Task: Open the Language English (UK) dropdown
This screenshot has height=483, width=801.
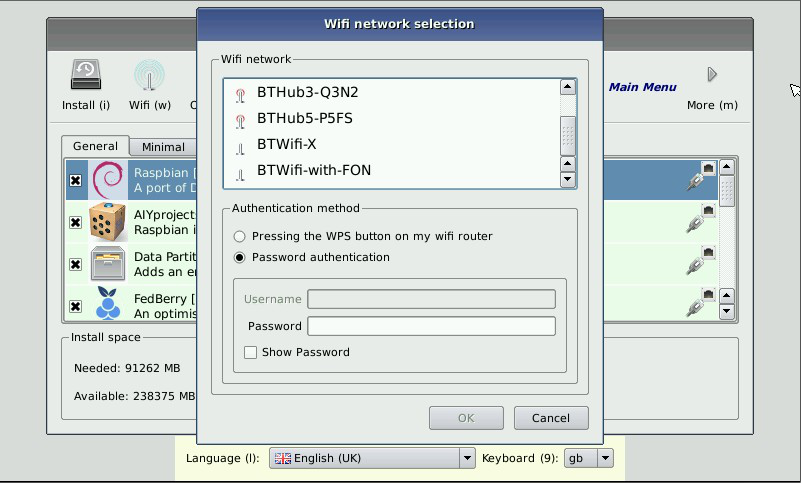Action: click(372, 458)
